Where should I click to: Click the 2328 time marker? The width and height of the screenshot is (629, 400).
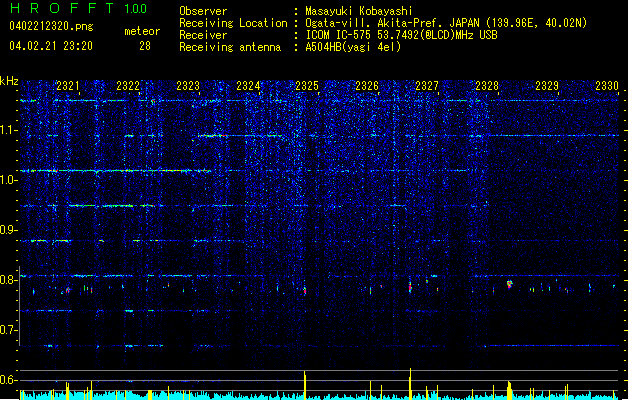(487, 86)
